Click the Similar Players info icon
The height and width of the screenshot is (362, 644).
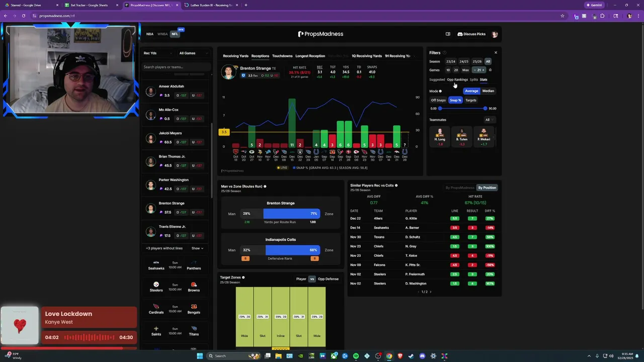(x=396, y=186)
